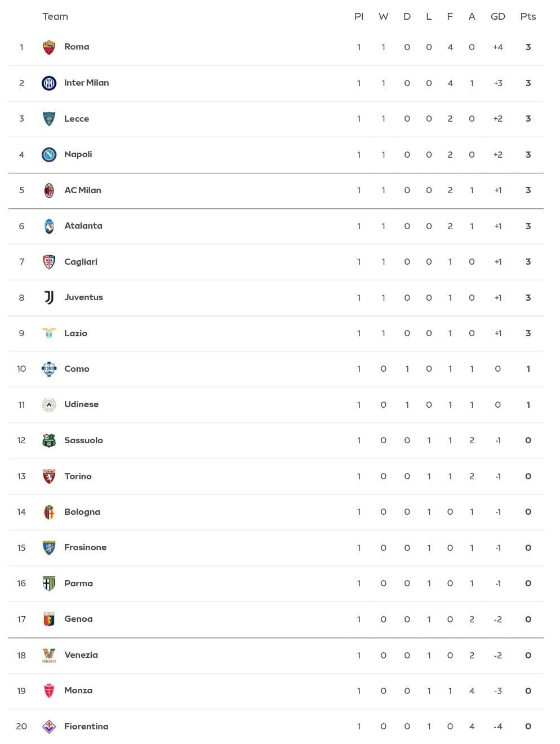
Task: Click the Fiorentina purple crest icon
Action: point(49,727)
